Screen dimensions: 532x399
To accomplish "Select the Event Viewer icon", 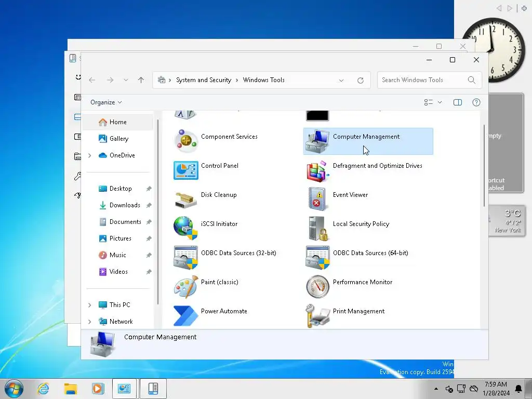I will [x=317, y=199].
